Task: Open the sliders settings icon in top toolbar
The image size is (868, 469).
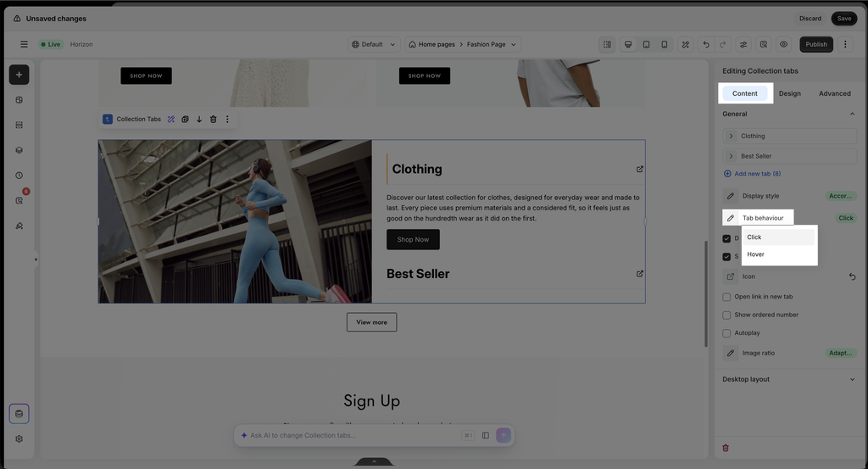Action: (x=743, y=44)
